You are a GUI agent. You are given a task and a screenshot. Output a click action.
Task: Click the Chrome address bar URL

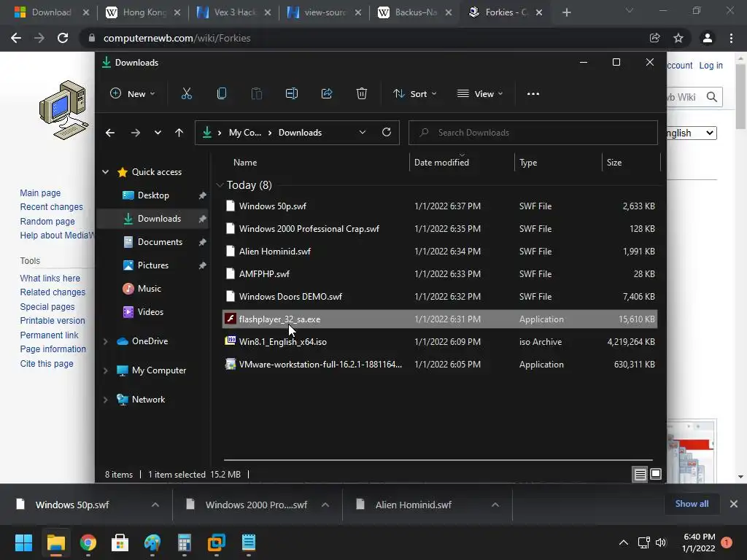[x=177, y=38]
